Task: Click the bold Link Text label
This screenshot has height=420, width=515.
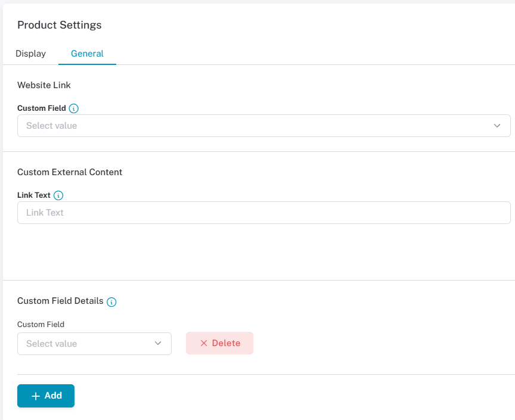Action: pyautogui.click(x=34, y=195)
